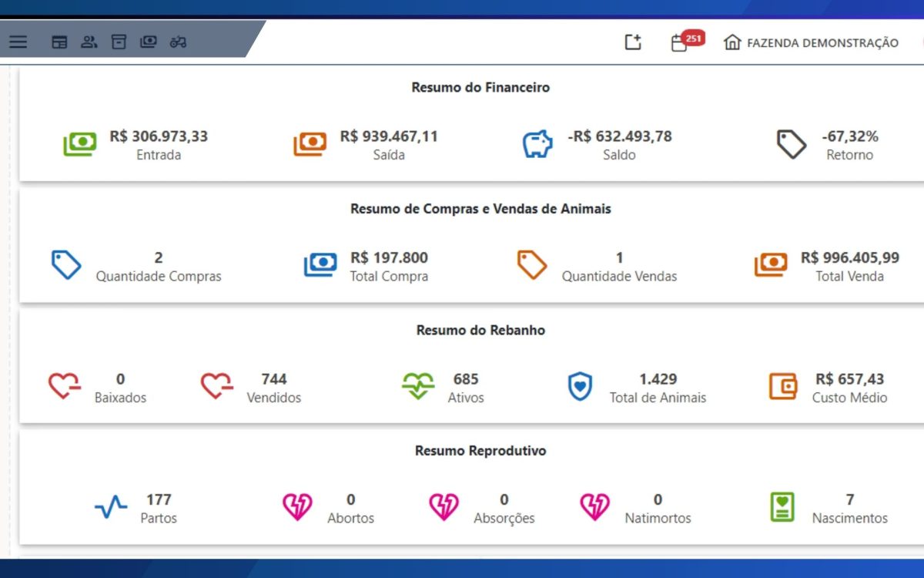Image resolution: width=924 pixels, height=578 pixels.
Task: Click the green Nascimentos certificate icon
Action: coord(782,507)
